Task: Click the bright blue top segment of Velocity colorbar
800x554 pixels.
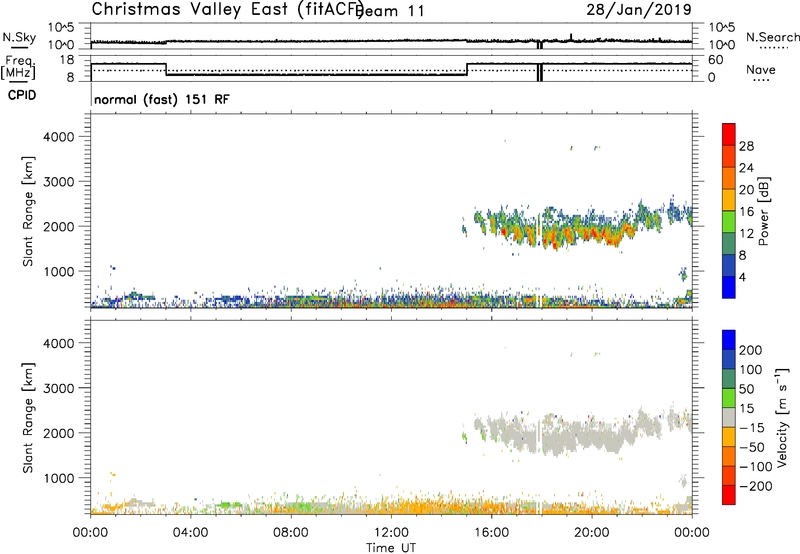Action: coord(729,340)
